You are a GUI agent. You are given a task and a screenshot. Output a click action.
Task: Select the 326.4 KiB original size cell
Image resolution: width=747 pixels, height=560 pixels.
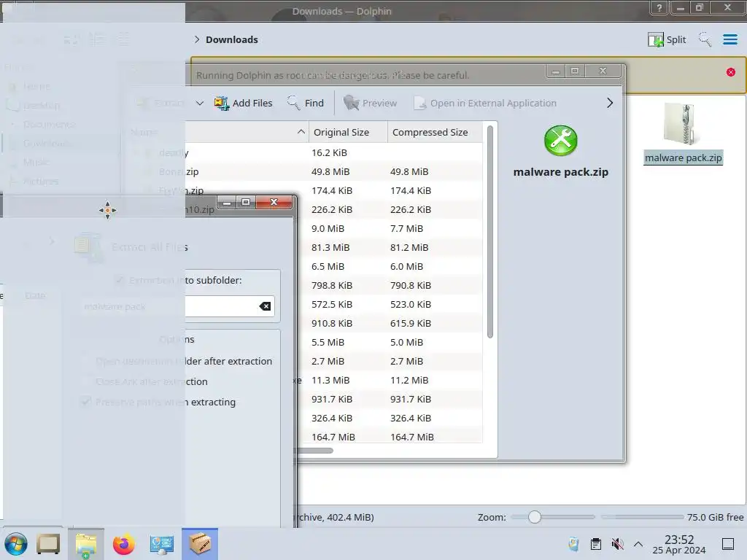point(332,418)
